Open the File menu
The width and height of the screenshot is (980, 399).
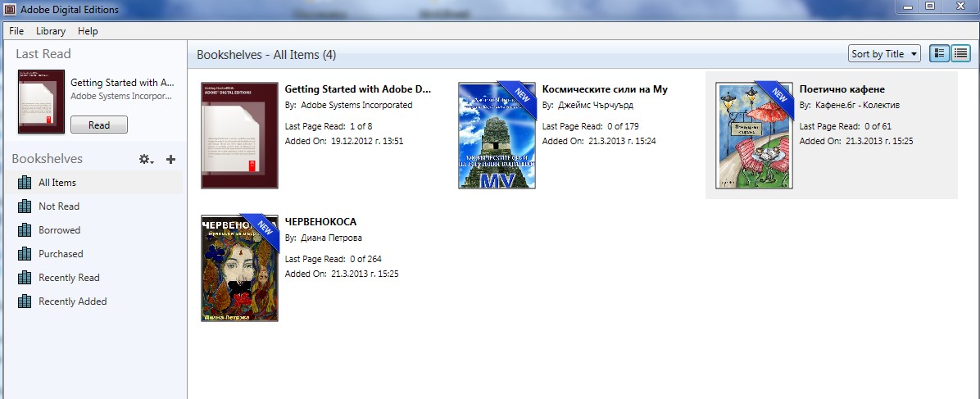point(16,31)
